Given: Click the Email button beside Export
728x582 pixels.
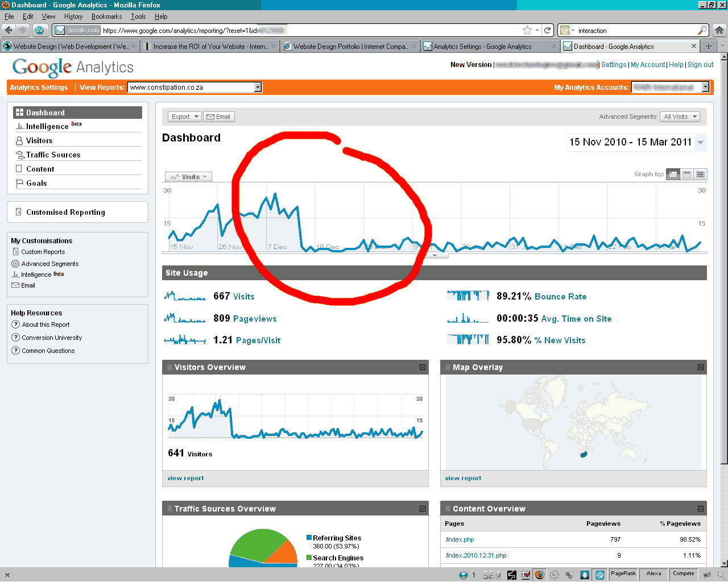Looking at the screenshot, I should pyautogui.click(x=218, y=117).
